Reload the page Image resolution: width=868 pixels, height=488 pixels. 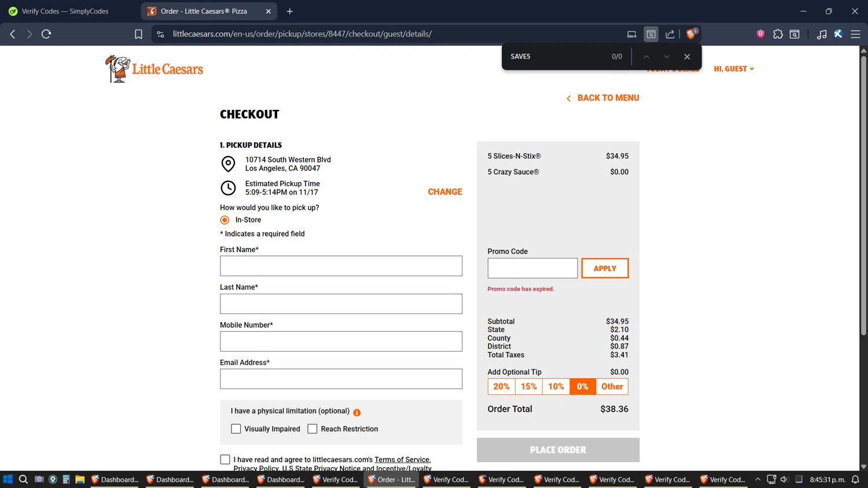46,34
